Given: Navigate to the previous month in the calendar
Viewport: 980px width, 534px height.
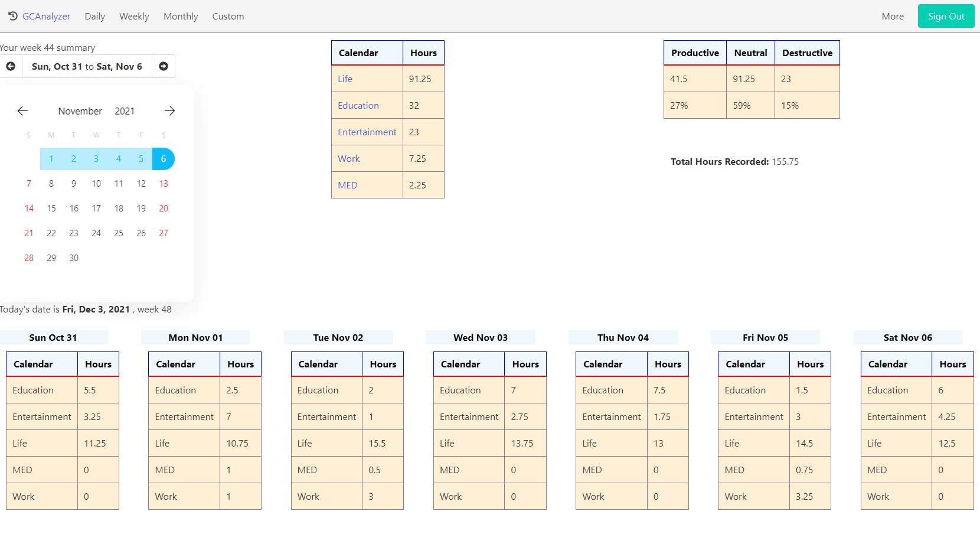Looking at the screenshot, I should [22, 110].
